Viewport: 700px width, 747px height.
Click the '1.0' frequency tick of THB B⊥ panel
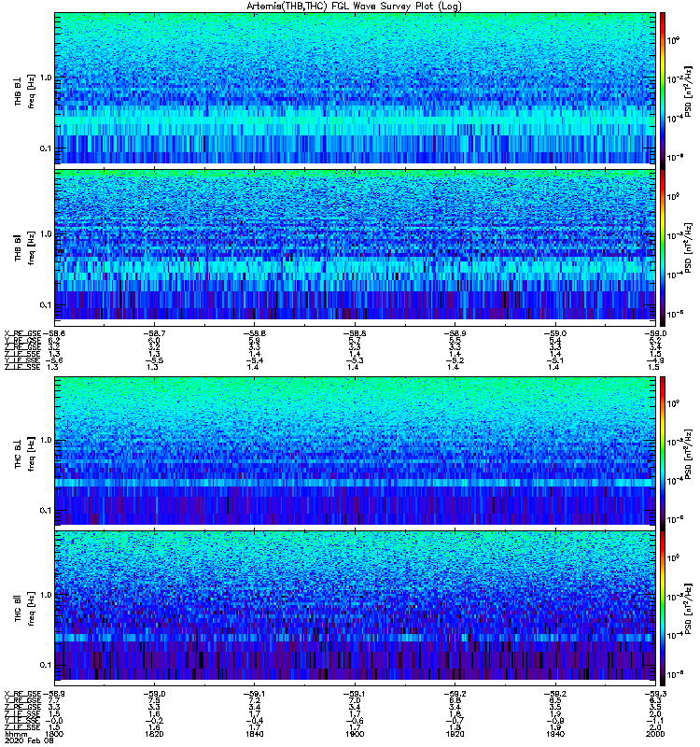(x=46, y=78)
